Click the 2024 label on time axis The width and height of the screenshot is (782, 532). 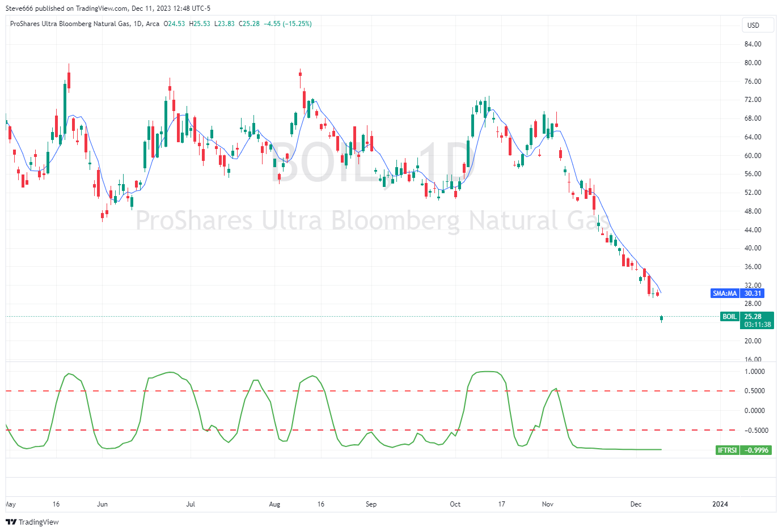tap(720, 504)
